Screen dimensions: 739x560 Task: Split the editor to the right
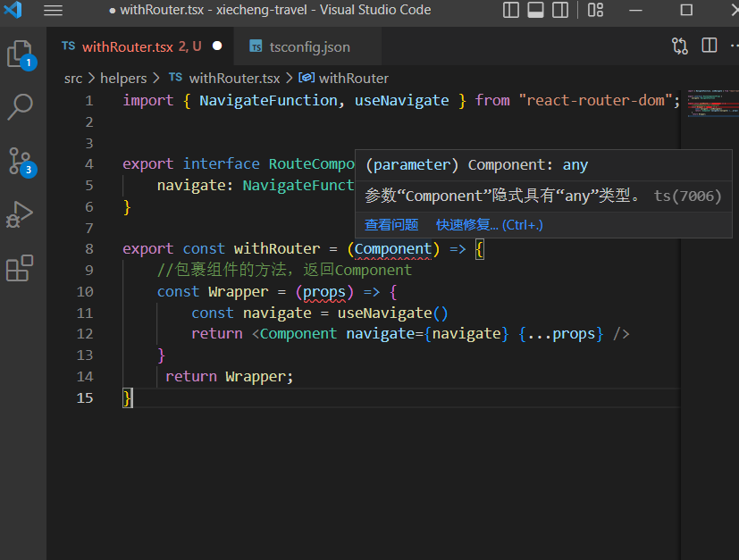[x=710, y=46]
